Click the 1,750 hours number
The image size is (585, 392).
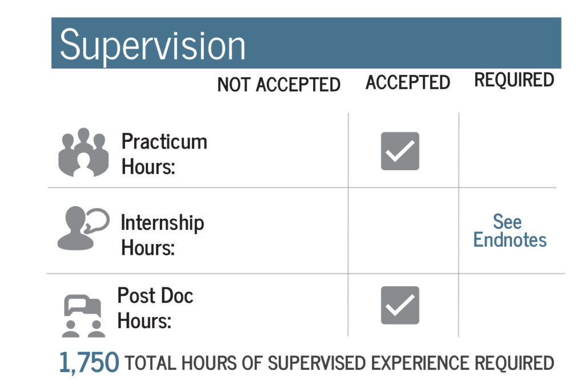89,362
